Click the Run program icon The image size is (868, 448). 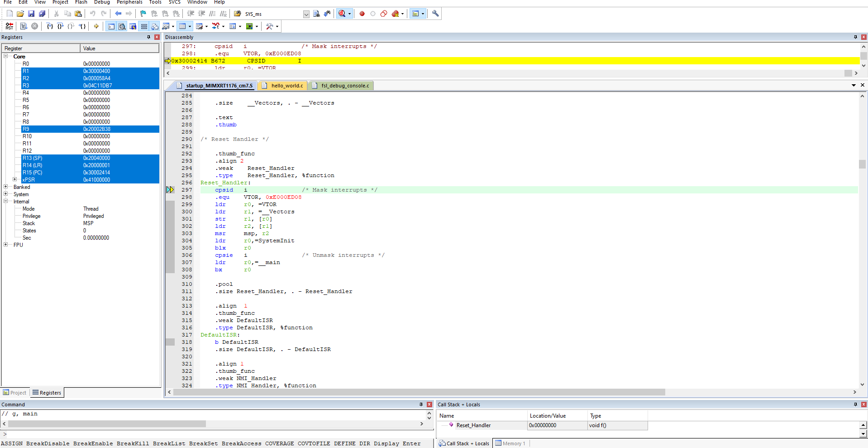point(24,26)
